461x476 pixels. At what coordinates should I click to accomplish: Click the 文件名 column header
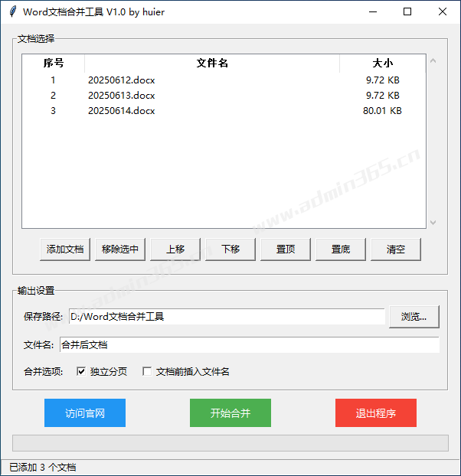[212, 64]
